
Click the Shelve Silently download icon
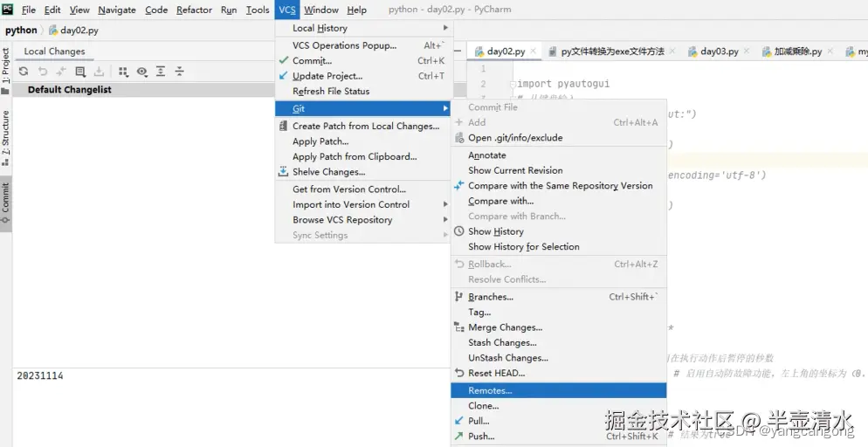coord(99,72)
